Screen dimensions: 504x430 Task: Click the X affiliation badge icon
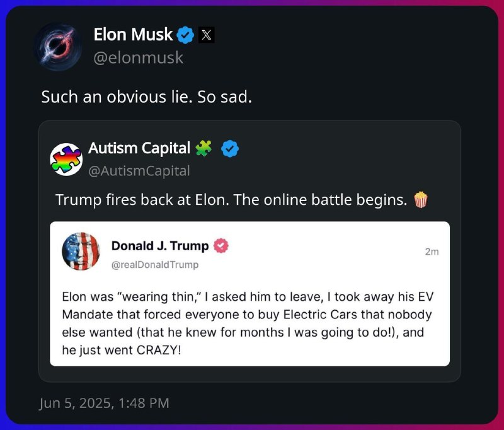click(207, 35)
